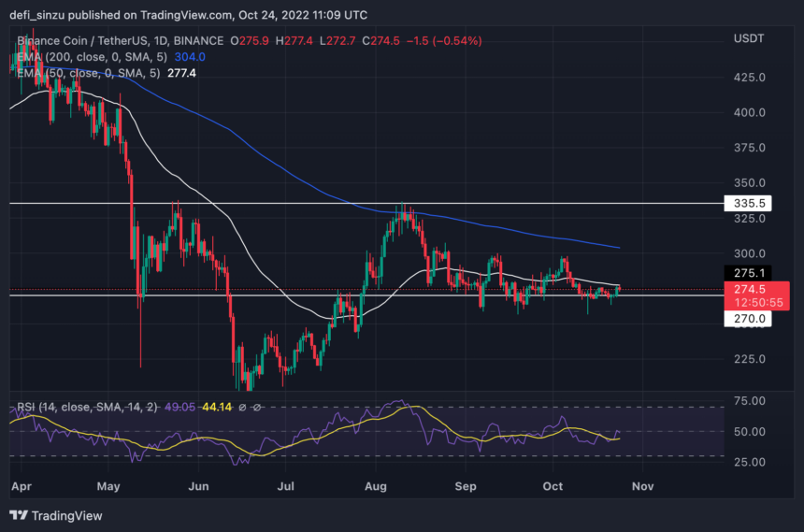Viewport: 804px width, 532px height.
Task: Click the TradingView logo icon
Action: point(19,515)
